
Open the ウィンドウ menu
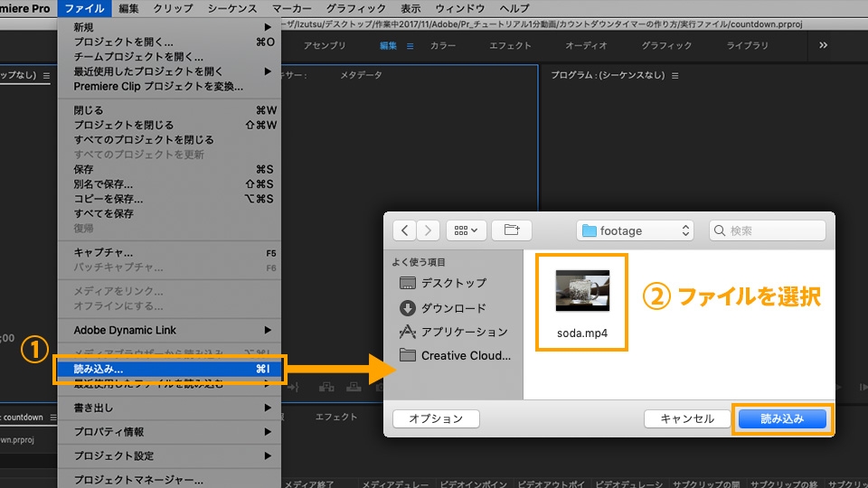459,8
